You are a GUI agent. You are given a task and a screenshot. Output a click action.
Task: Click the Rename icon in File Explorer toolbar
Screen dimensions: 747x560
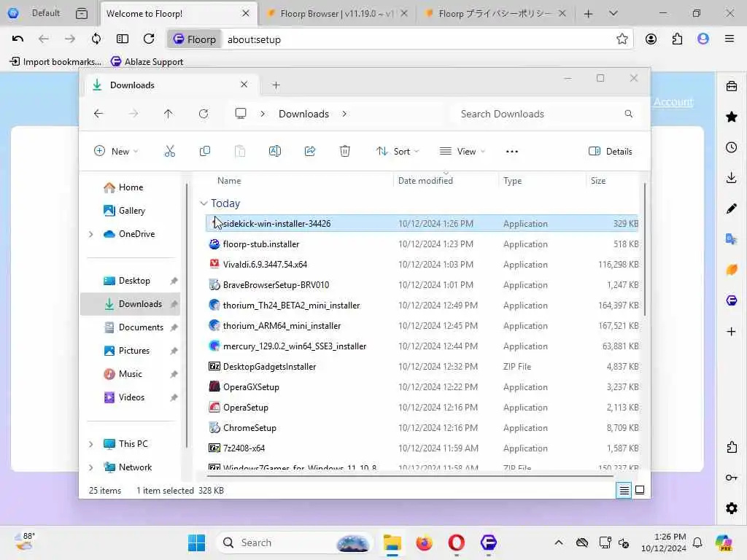[x=275, y=152]
